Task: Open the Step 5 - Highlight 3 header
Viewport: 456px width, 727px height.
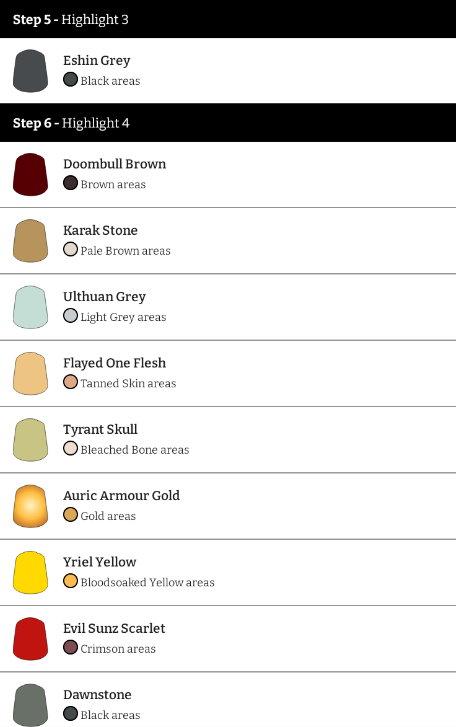Action: tap(228, 19)
